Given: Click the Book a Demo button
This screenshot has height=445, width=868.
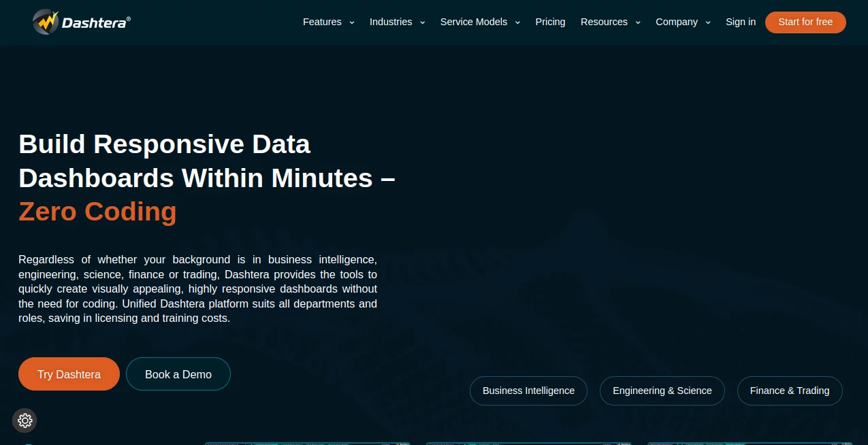Looking at the screenshot, I should [x=178, y=374].
